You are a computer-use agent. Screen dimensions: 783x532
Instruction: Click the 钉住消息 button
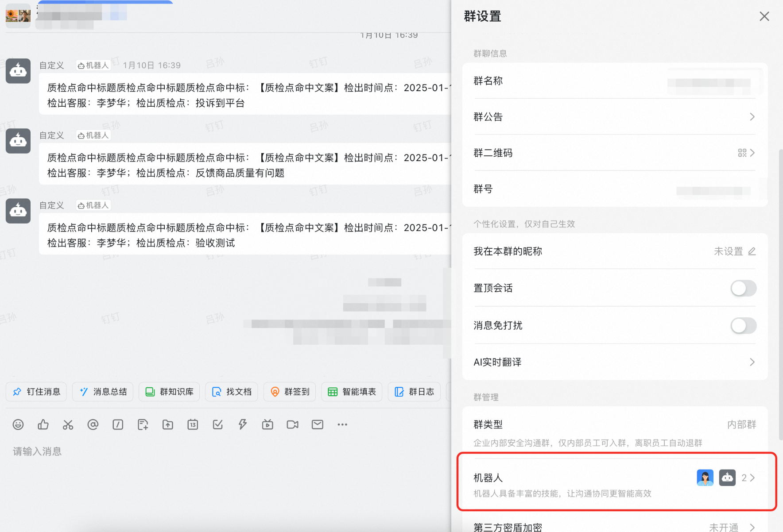tap(36, 392)
